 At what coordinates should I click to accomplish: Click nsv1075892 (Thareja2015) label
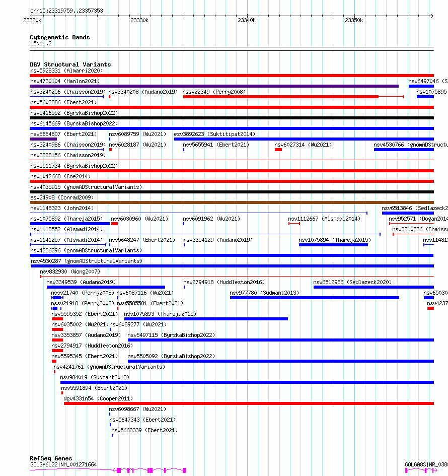pyautogui.click(x=66, y=219)
